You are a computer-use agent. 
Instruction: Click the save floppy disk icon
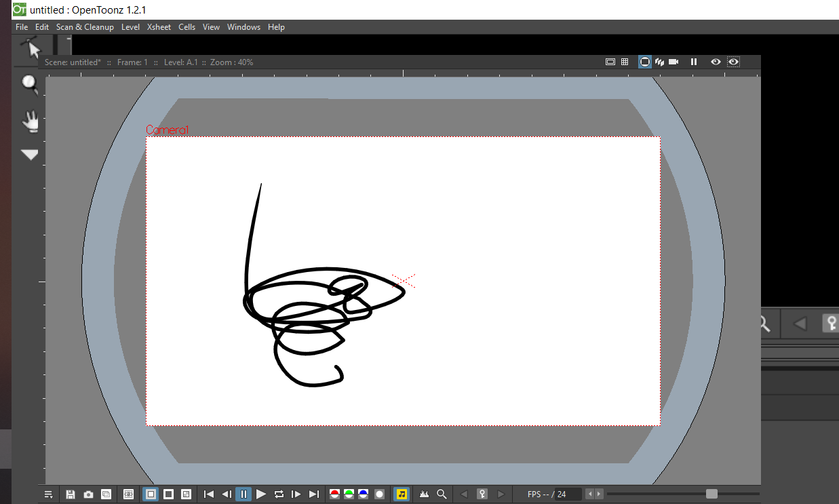(71, 495)
